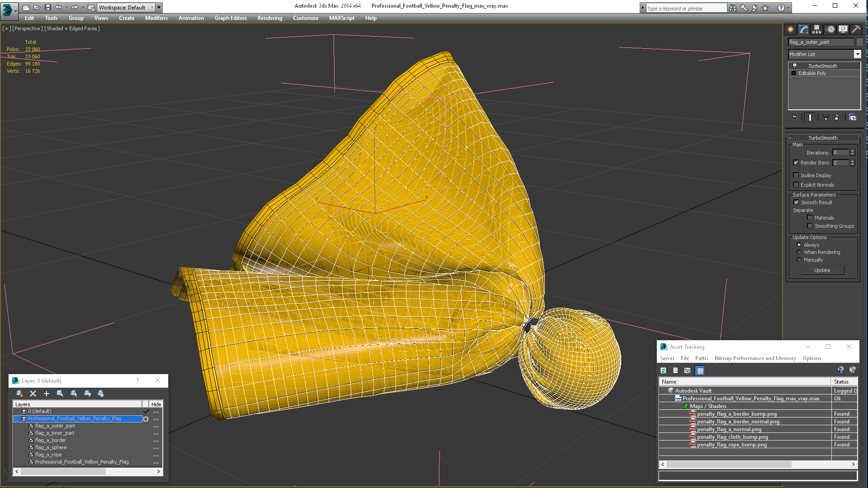Open the Create command panel tab
Screen dimensions: 868x488
790,29
